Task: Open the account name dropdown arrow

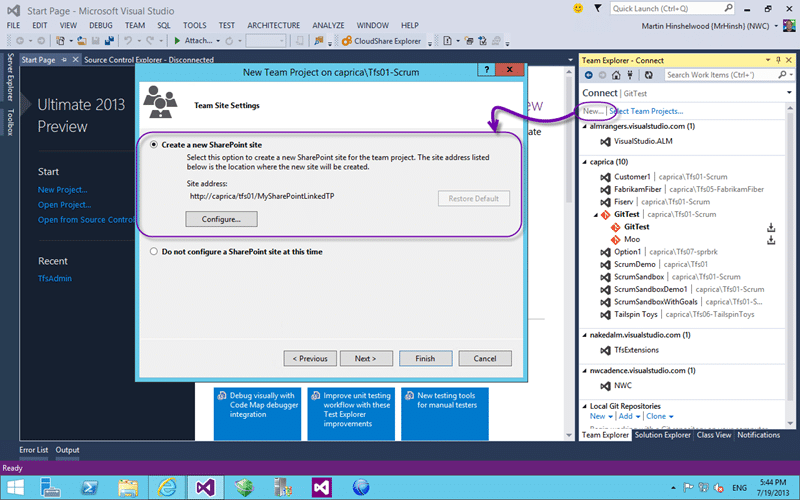Action: [x=776, y=26]
